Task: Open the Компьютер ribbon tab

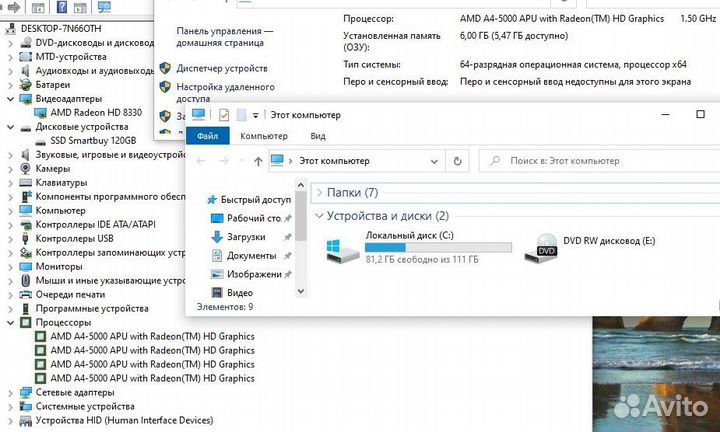Action: point(264,136)
